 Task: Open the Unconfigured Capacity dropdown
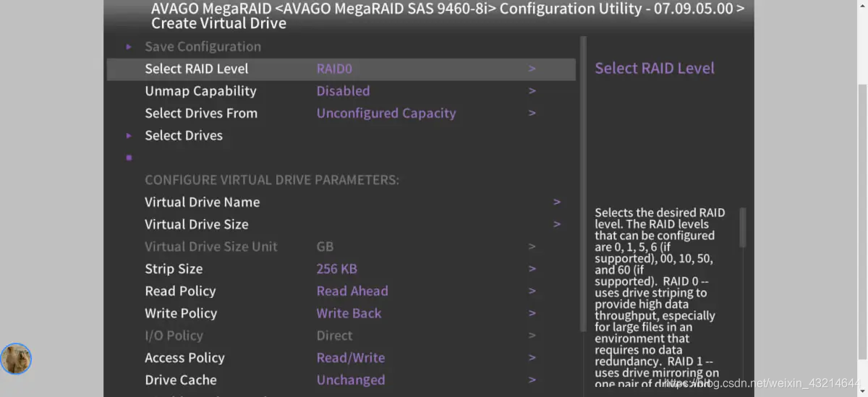click(386, 114)
